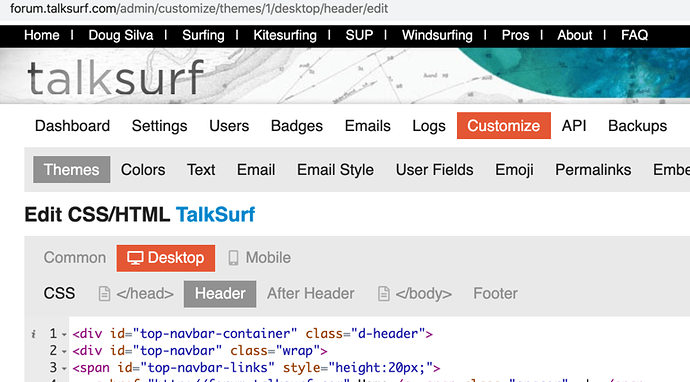Open the Badges admin tab

[297, 126]
